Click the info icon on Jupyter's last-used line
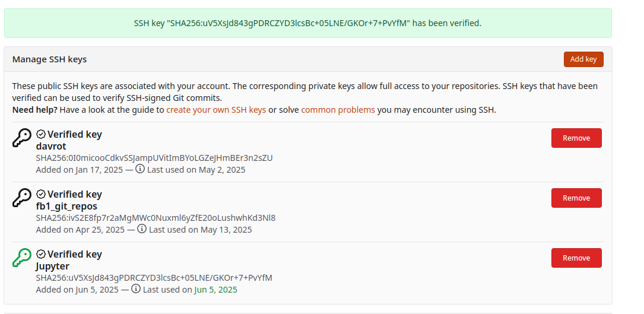Viewport: 644px width, 314px height. pos(136,289)
